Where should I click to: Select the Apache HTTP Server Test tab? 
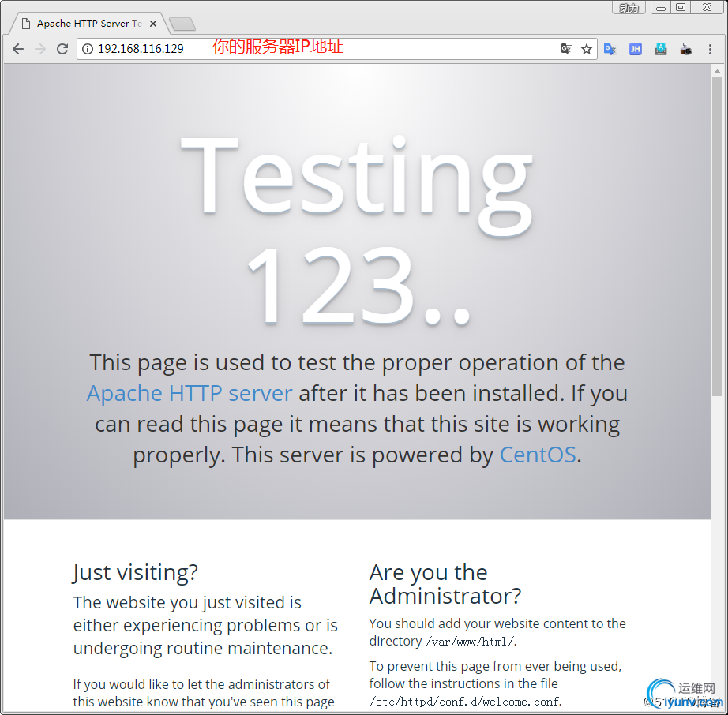pos(89,23)
